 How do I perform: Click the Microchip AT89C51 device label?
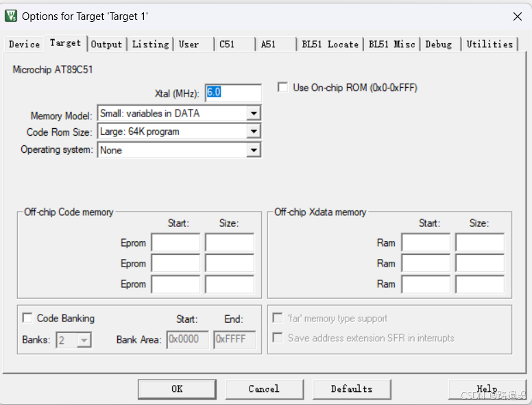pyautogui.click(x=53, y=69)
